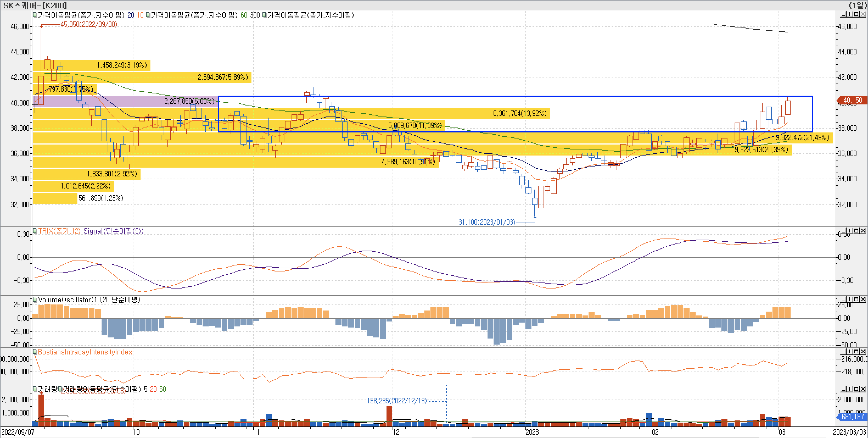This screenshot has height=438, width=868.
Task: Click the vertical bar icon in price panel
Action: [x=850, y=15]
